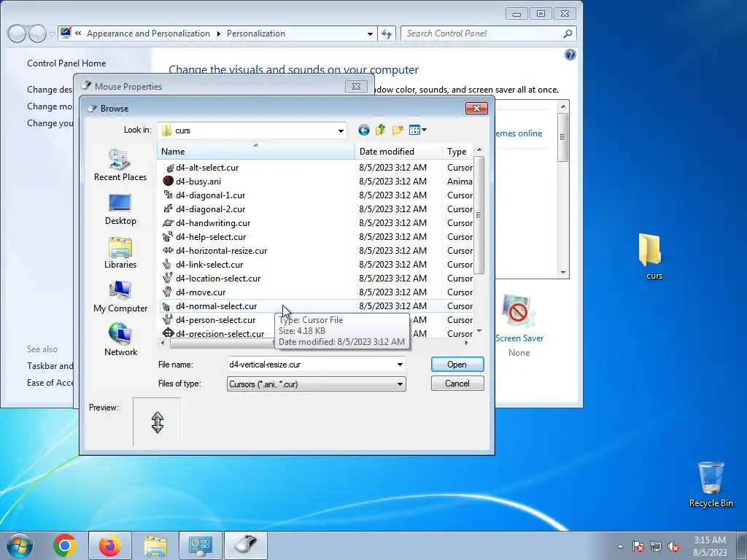Sort files by Type column header
Viewport: 747px width, 560px height.
[x=458, y=152]
